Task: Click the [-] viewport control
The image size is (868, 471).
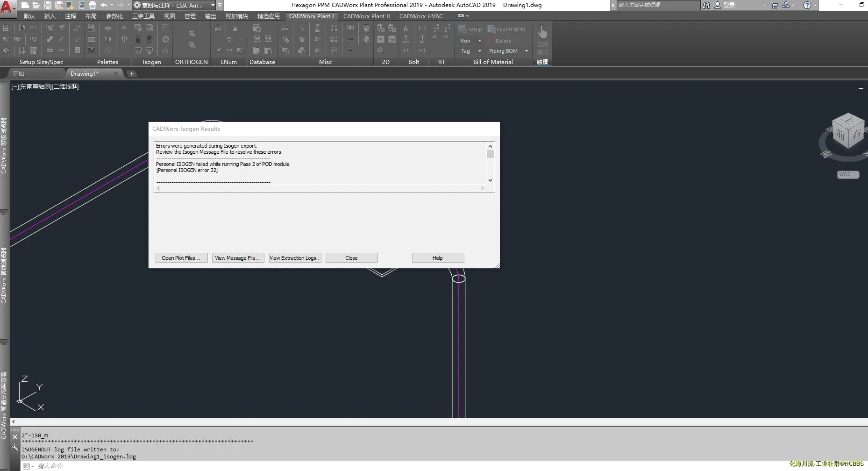Action: (14, 86)
